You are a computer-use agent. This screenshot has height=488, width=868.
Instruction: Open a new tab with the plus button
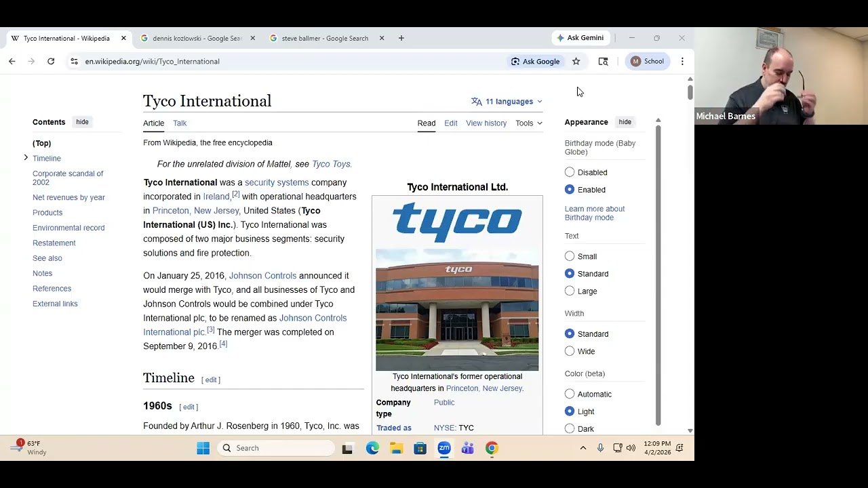(x=401, y=38)
